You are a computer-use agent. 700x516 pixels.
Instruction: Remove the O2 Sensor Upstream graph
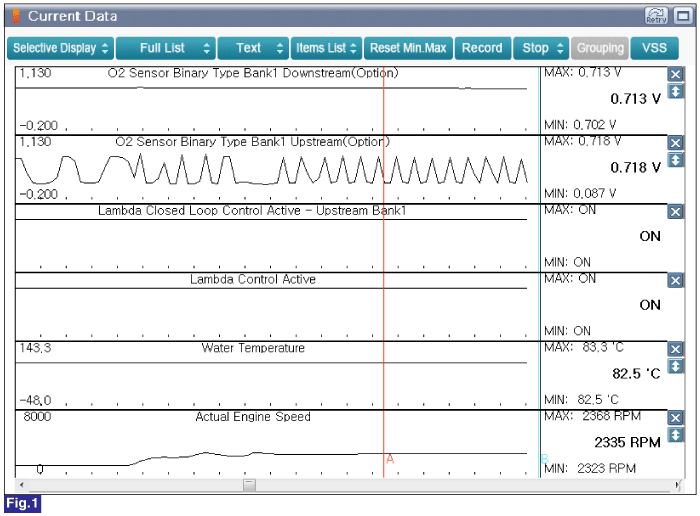click(675, 143)
